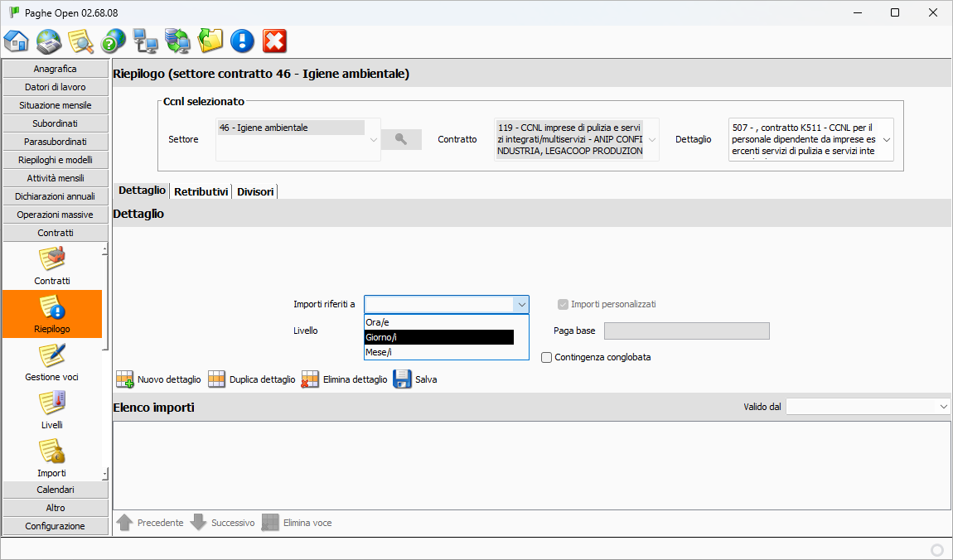The image size is (953, 560).
Task: Open the Anagrafica menu section
Action: [x=56, y=69]
